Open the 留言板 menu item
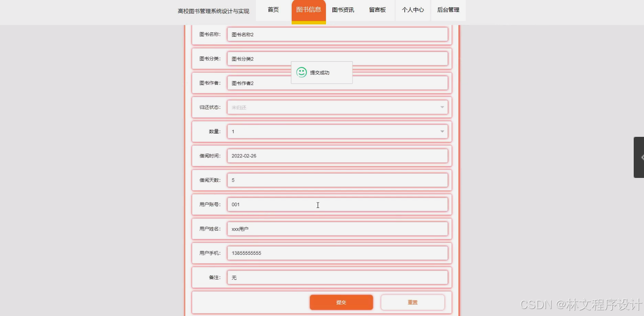 point(377,10)
